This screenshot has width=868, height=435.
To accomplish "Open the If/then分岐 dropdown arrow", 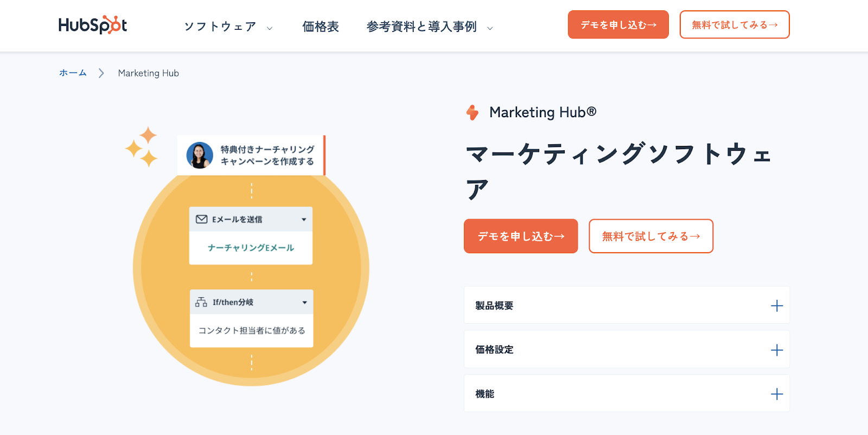I will [x=304, y=303].
